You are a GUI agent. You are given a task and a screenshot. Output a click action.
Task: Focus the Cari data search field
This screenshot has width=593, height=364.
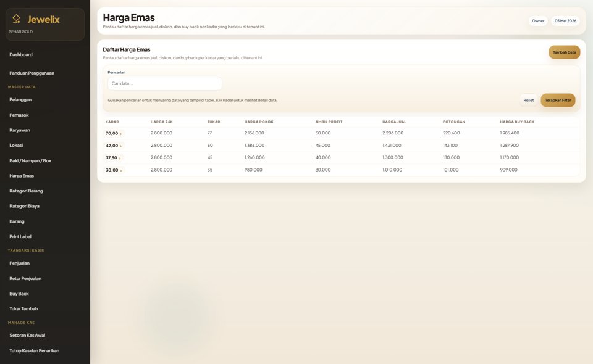165,83
